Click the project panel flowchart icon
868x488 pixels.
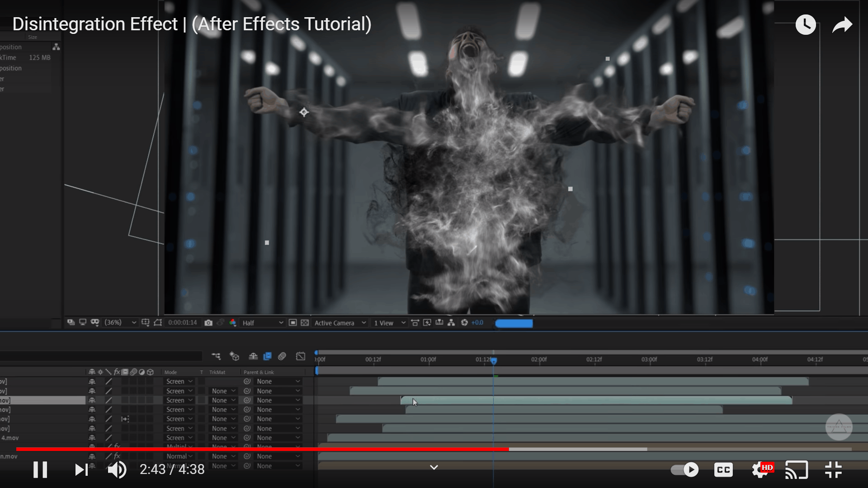56,47
